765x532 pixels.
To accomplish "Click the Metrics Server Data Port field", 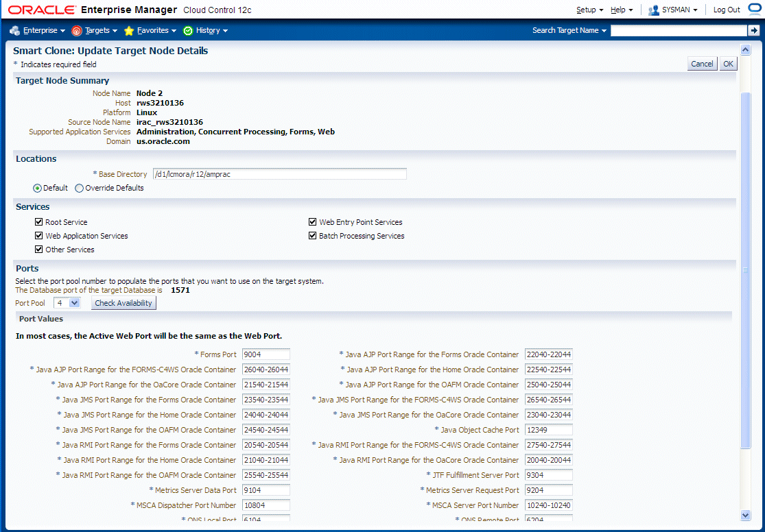I will (266, 491).
